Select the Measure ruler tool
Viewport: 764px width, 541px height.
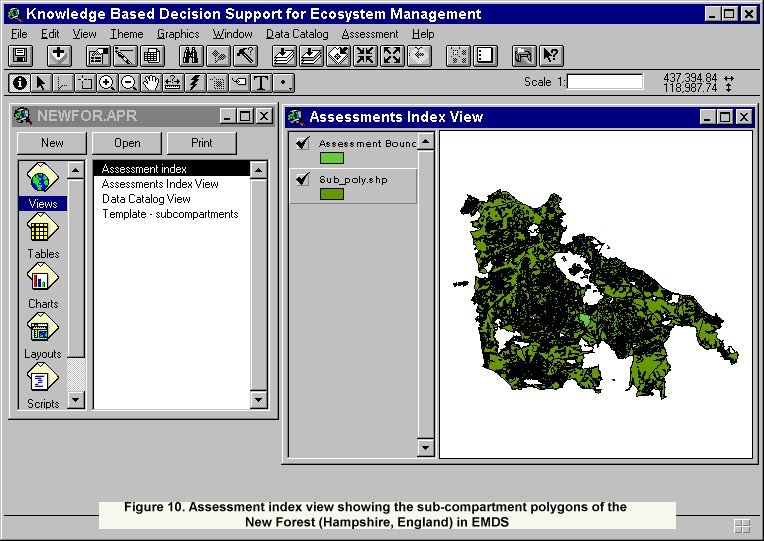pyautogui.click(x=172, y=83)
